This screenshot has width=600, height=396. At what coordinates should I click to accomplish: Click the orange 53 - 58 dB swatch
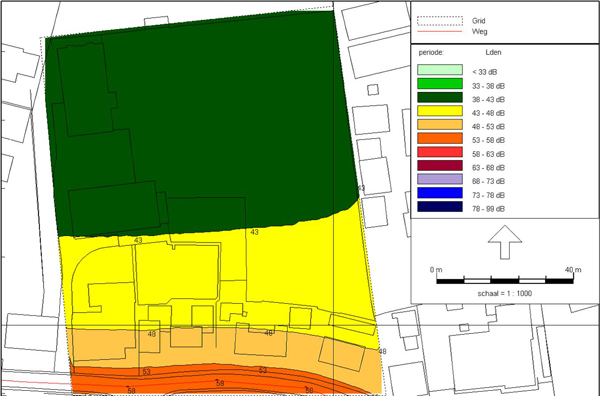440,138
